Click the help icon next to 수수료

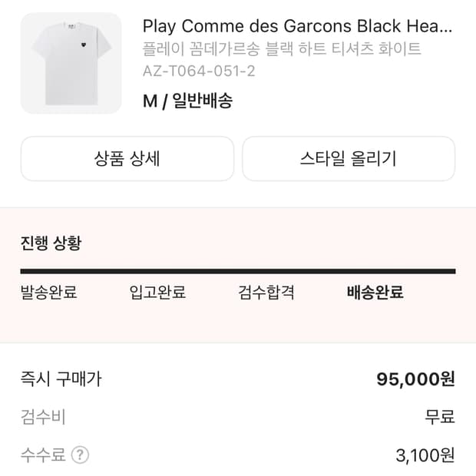click(80, 455)
